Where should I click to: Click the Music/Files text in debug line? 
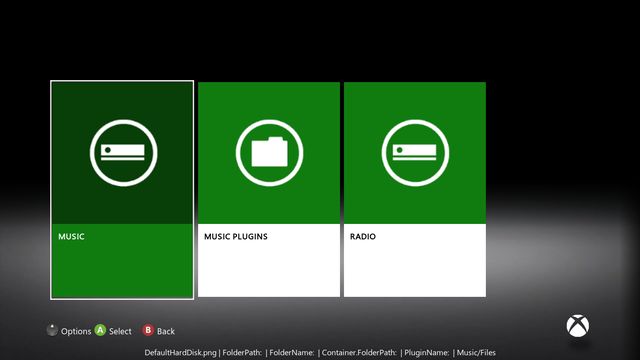tap(476, 353)
